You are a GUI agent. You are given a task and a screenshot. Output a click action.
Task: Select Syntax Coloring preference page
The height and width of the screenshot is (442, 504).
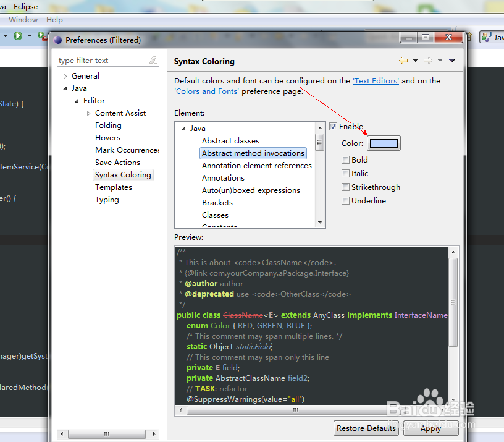pos(123,175)
